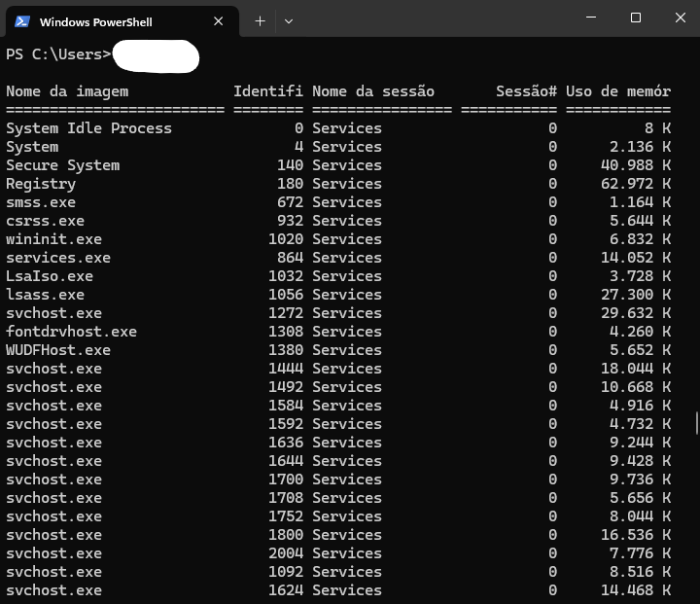Click the memory value 4.260 K
The height and width of the screenshot is (604, 700).
pos(640,332)
